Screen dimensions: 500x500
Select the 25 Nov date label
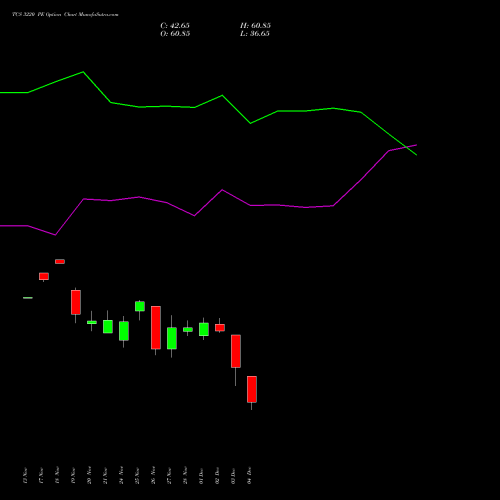click(137, 476)
